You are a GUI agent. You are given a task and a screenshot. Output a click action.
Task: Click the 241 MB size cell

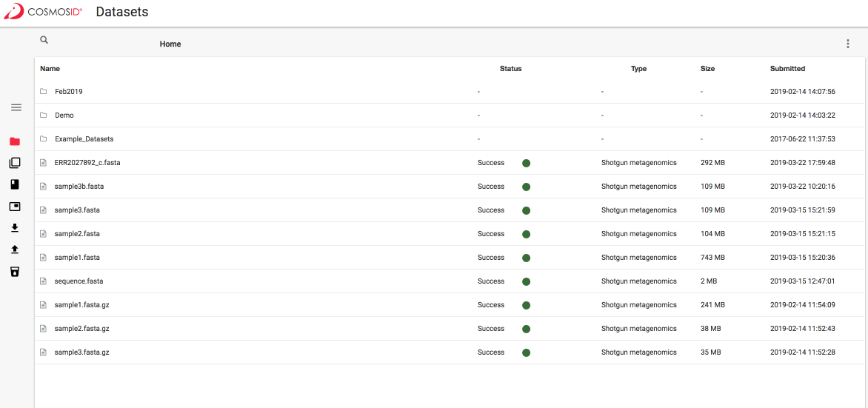coord(712,305)
